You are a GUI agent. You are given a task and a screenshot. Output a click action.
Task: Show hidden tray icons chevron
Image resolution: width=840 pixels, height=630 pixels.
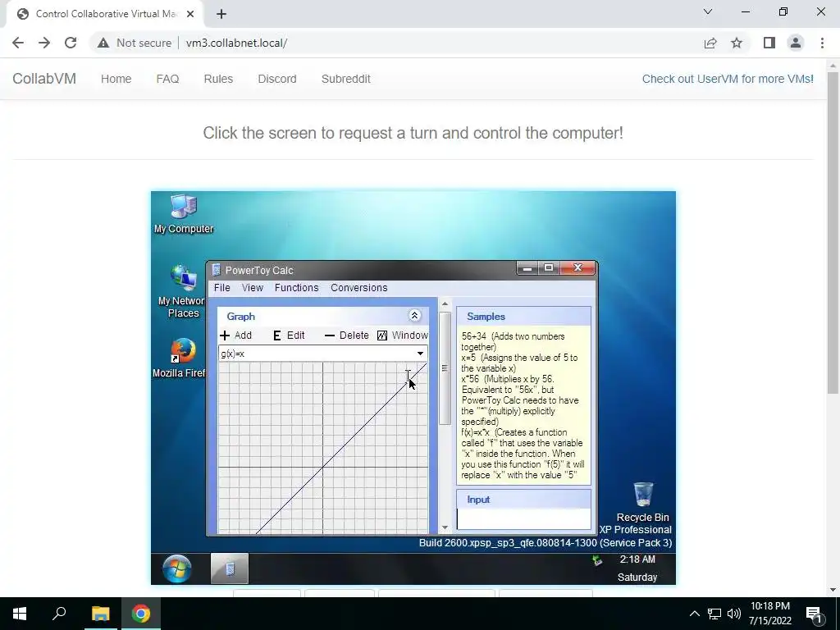pyautogui.click(x=694, y=614)
